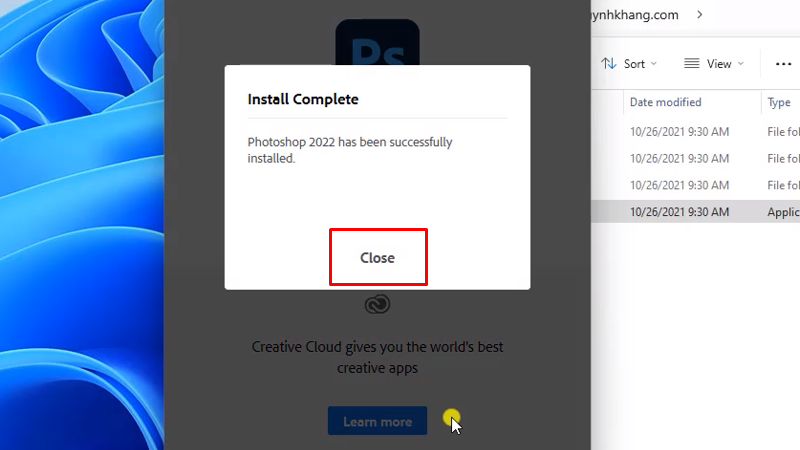The image size is (800, 450).
Task: Expand the View dropdown chevron
Action: click(741, 64)
